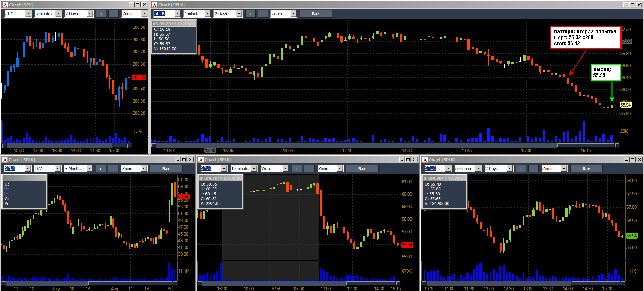Click the app icon in SPLK DAY chart title bar
This screenshot has width=644, height=291.
[5, 160]
